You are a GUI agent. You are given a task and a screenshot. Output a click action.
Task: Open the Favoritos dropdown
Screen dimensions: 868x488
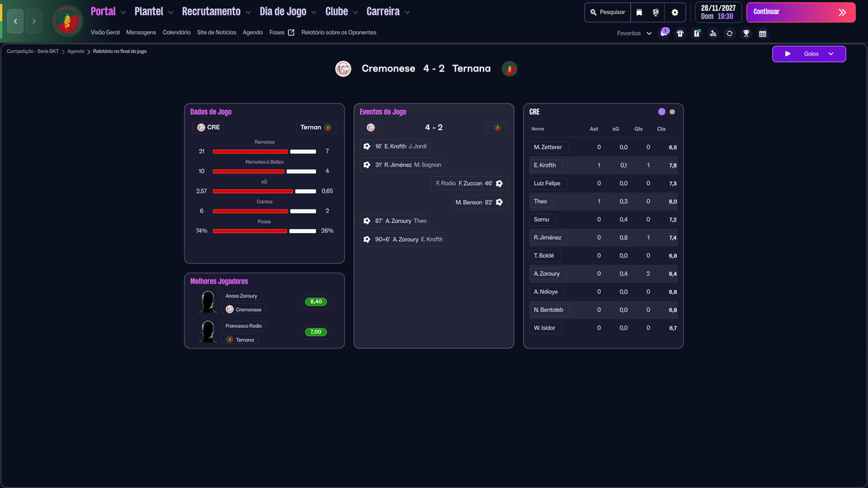634,33
